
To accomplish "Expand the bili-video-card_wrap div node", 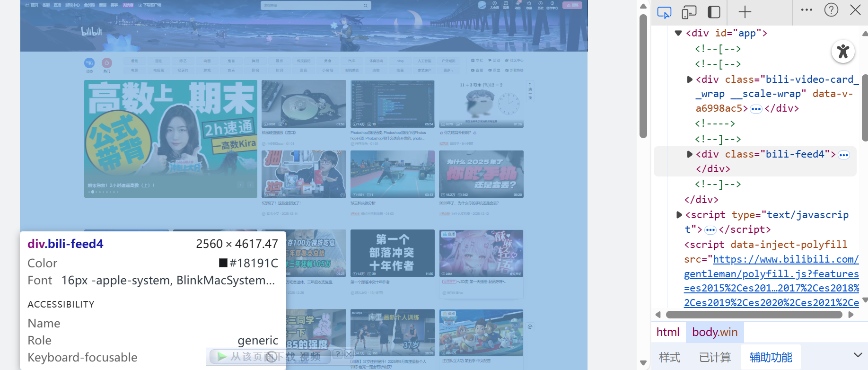I will (x=690, y=79).
